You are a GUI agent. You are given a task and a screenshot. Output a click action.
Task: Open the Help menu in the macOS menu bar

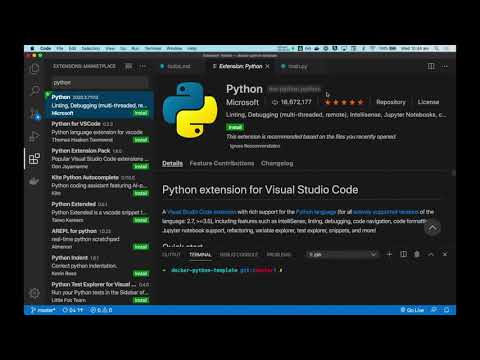pos(192,48)
